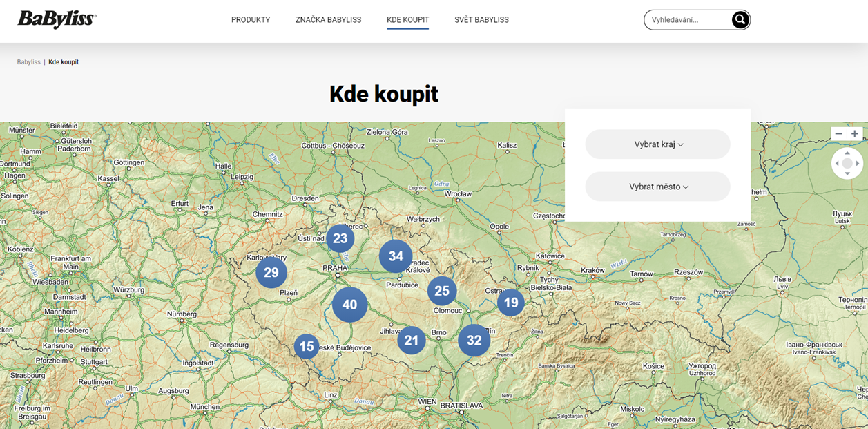
Task: Pan the map left with arrow
Action: click(837, 164)
